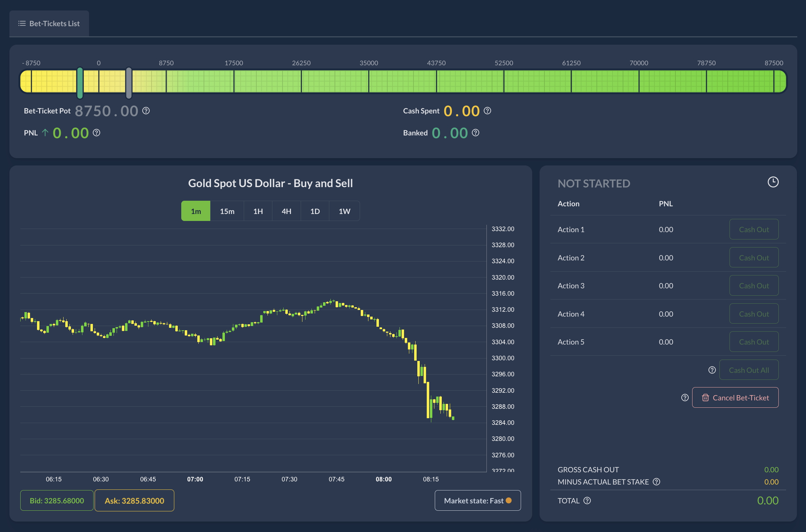Viewport: 806px width, 532px height.
Task: Click the Bet-Ticket Pot value 8750.00
Action: (x=107, y=111)
